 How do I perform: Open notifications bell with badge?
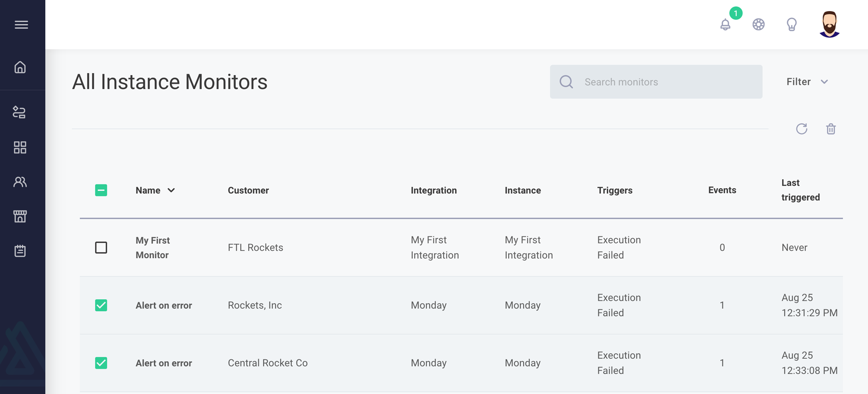[725, 24]
